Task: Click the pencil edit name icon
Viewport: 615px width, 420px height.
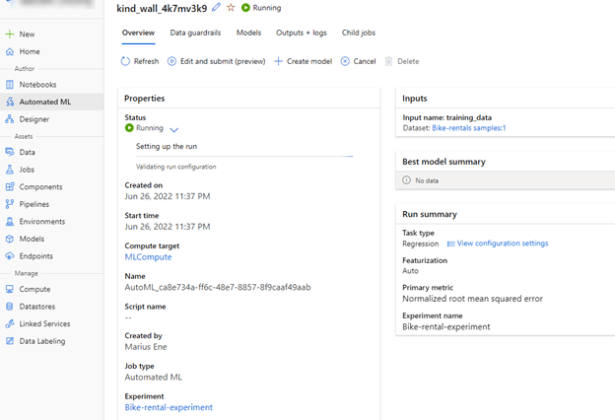Action: 217,7
